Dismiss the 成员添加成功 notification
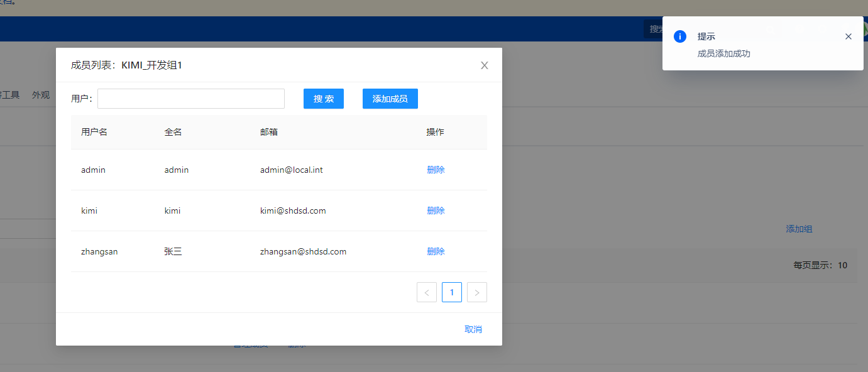 [848, 36]
